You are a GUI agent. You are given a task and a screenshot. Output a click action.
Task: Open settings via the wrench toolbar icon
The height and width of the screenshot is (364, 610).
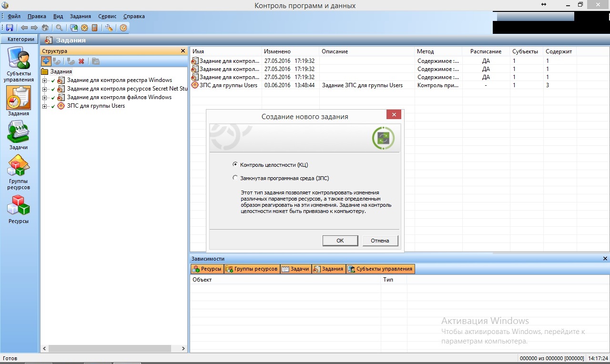click(109, 28)
